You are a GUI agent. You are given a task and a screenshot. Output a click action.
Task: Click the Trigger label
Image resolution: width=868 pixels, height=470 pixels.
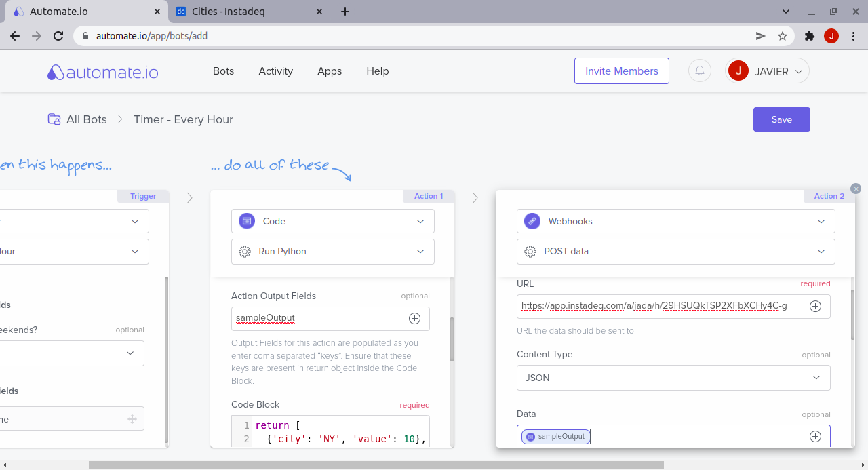tap(143, 196)
